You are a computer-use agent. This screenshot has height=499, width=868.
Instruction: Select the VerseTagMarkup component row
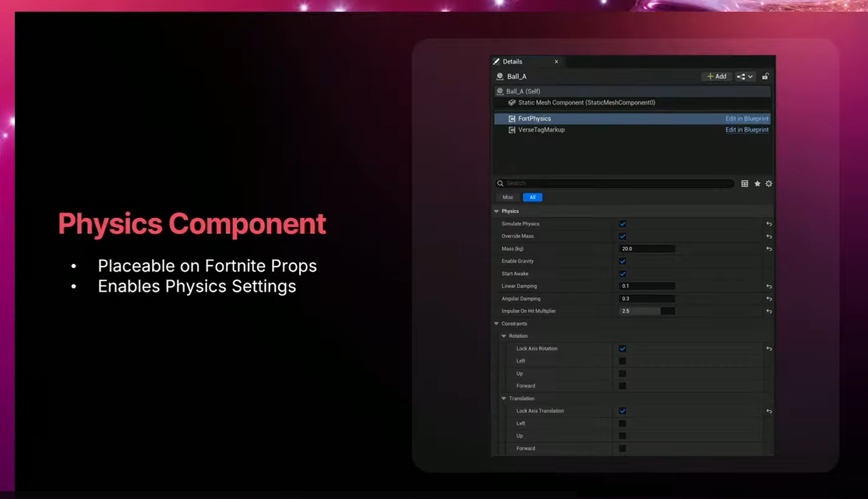point(632,130)
